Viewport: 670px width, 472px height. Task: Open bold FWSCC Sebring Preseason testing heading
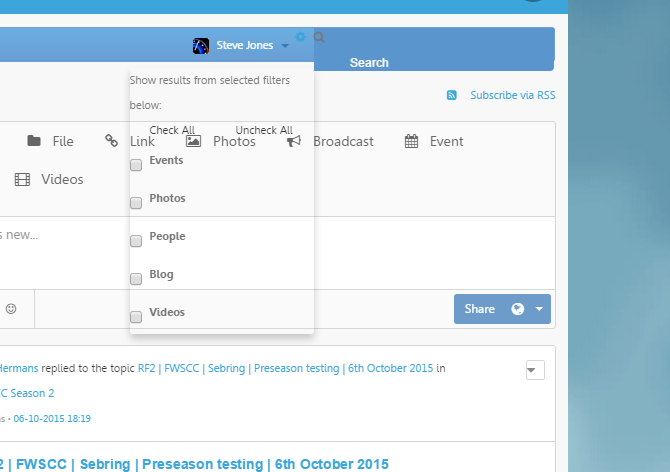[194, 464]
